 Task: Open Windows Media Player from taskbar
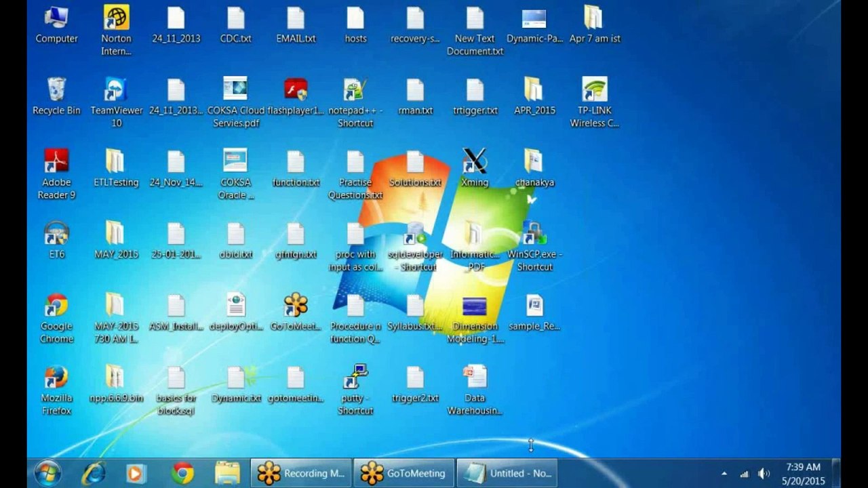[136, 473]
